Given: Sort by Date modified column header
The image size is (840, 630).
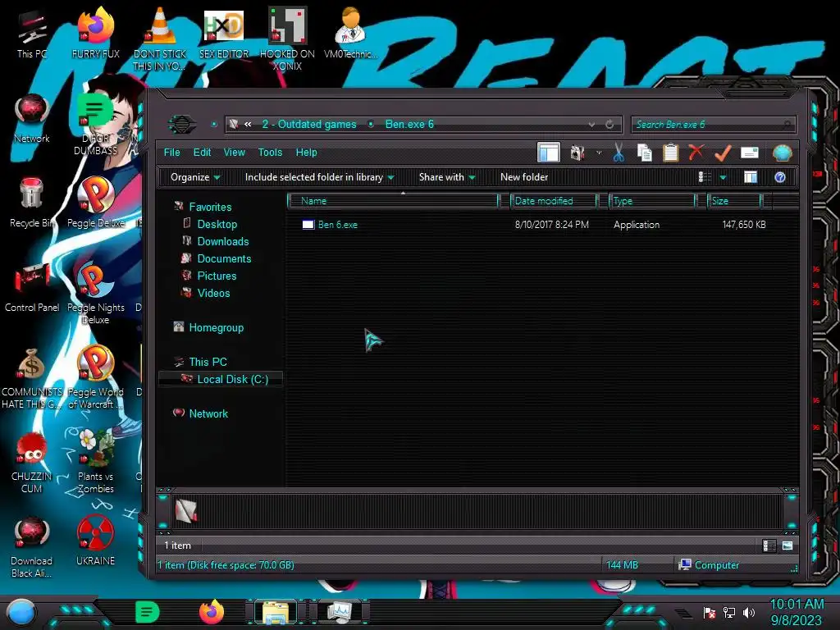Looking at the screenshot, I should tap(554, 201).
